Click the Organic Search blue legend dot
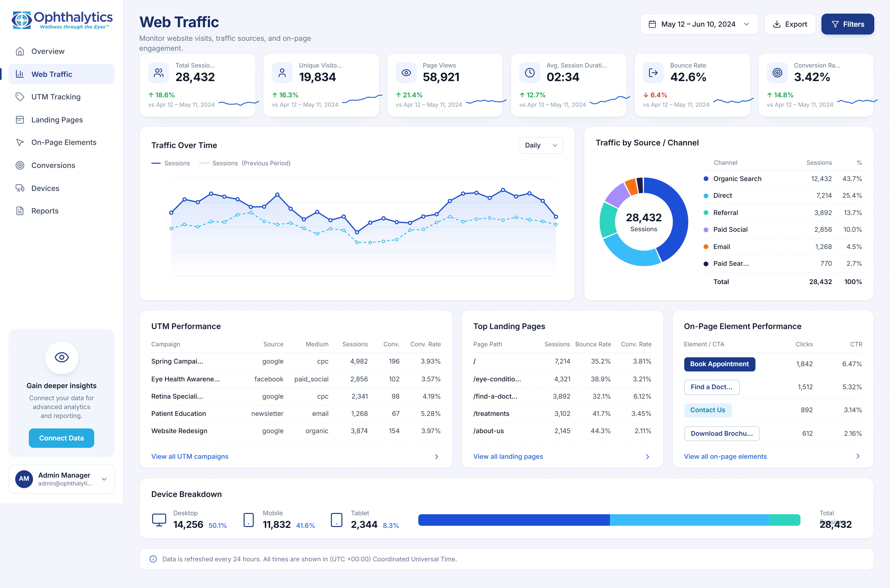Viewport: 890px width, 588px height. 706,179
